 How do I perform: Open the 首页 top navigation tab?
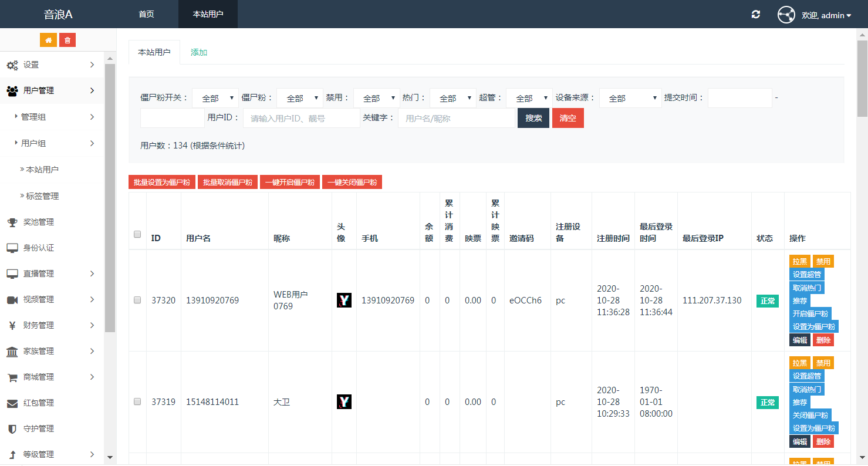coord(146,14)
